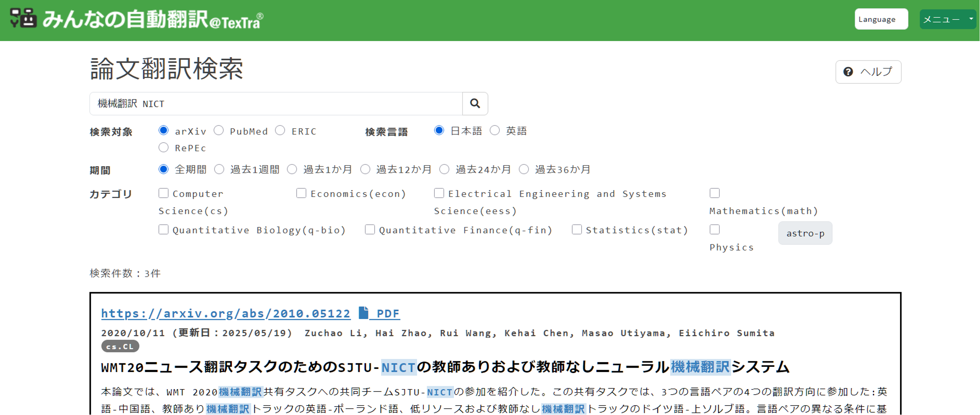Switch search language to 英語

[495, 130]
